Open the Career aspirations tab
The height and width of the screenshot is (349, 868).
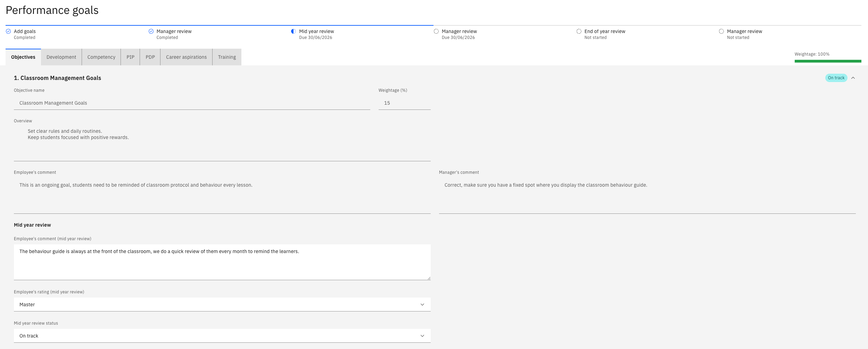[x=187, y=57]
